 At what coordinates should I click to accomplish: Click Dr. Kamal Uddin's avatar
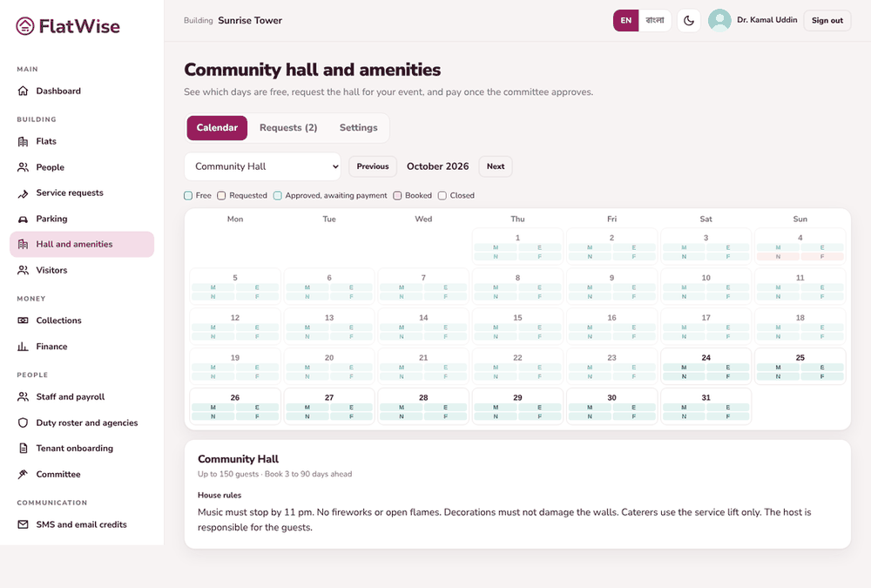[x=719, y=21]
